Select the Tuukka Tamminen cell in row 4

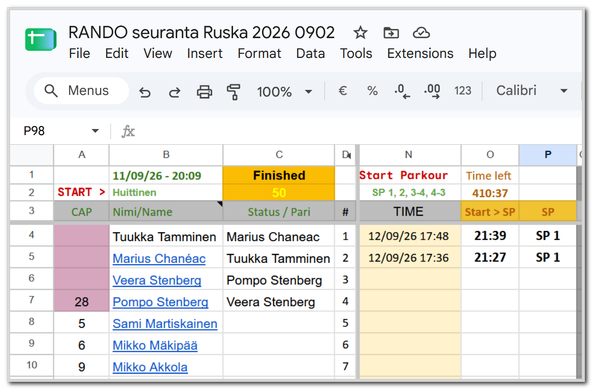[166, 236]
